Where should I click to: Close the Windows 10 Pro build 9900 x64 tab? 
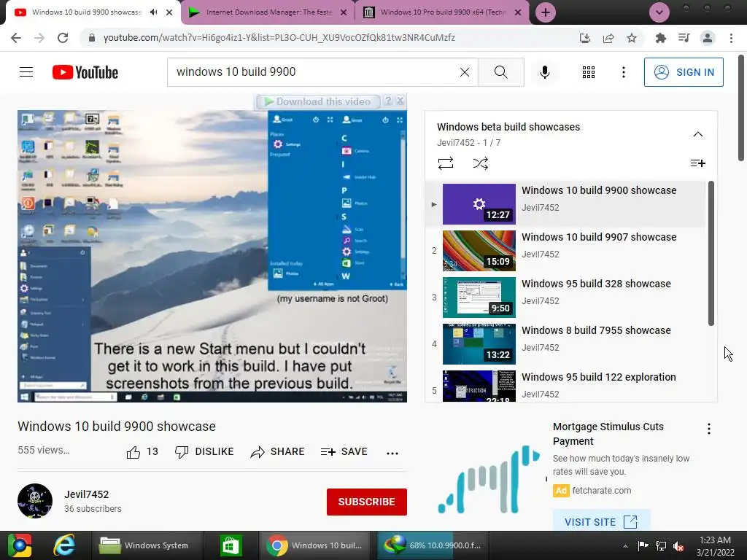point(518,12)
